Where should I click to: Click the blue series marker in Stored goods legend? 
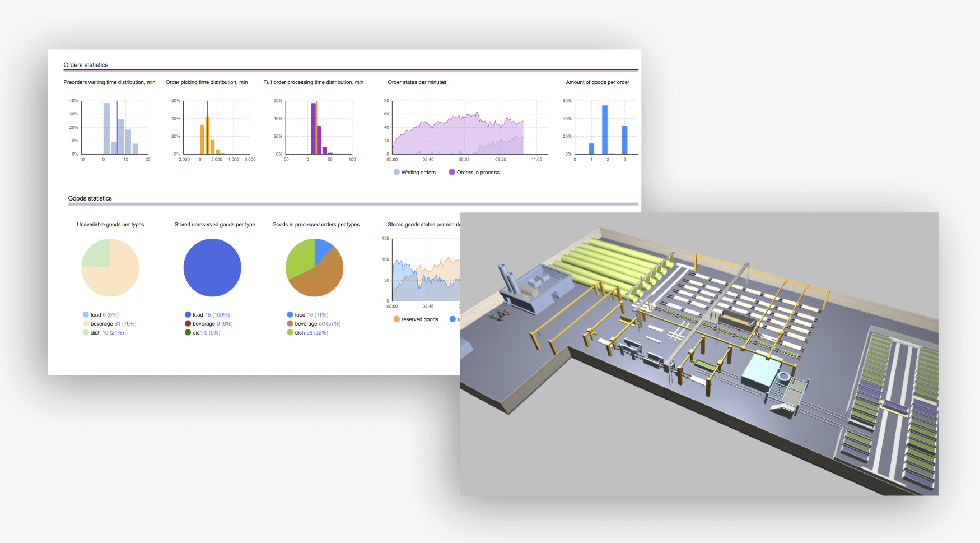pyautogui.click(x=452, y=319)
